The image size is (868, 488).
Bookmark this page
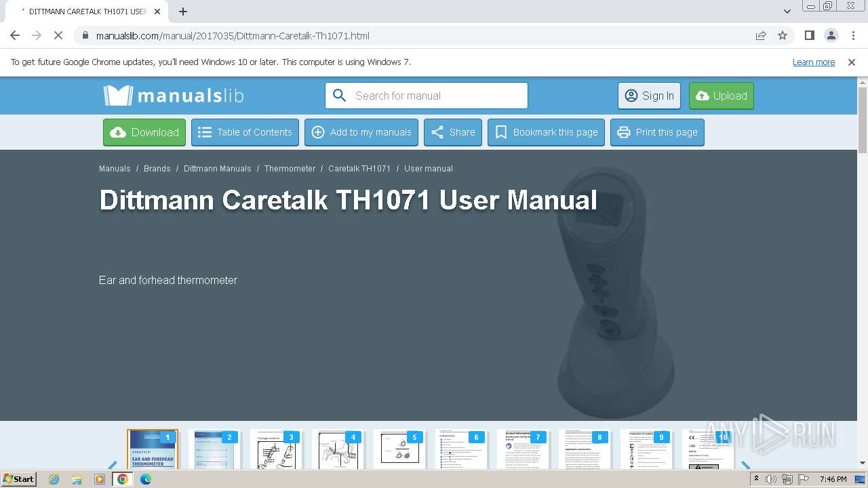click(546, 132)
